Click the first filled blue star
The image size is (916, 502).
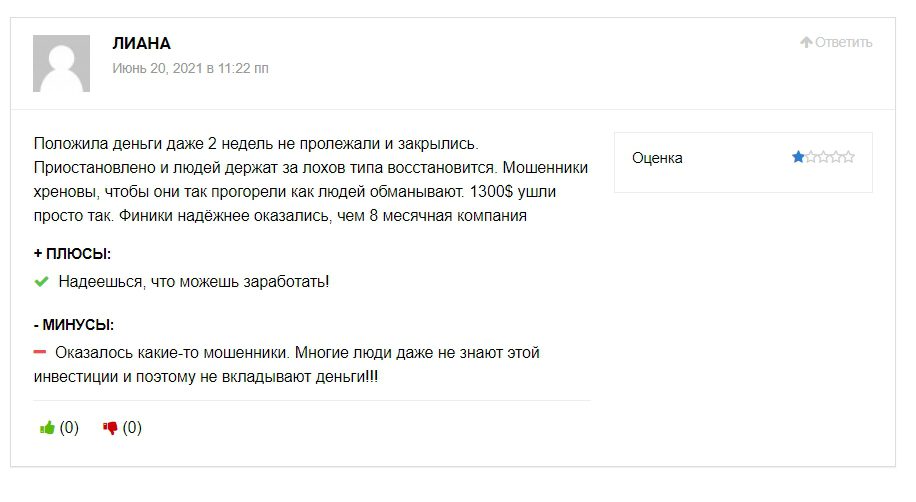tap(798, 157)
